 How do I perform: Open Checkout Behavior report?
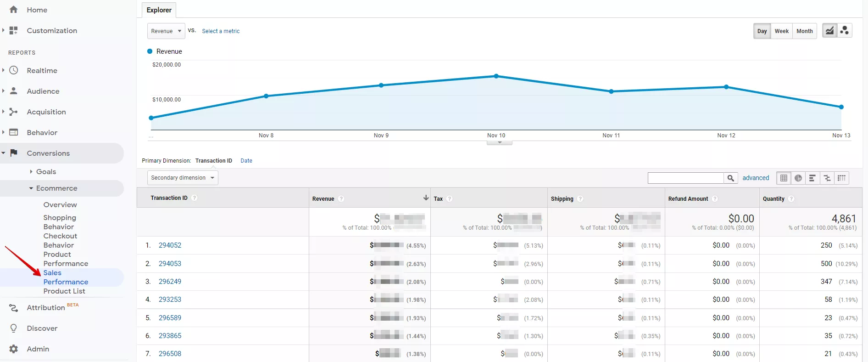tap(60, 240)
